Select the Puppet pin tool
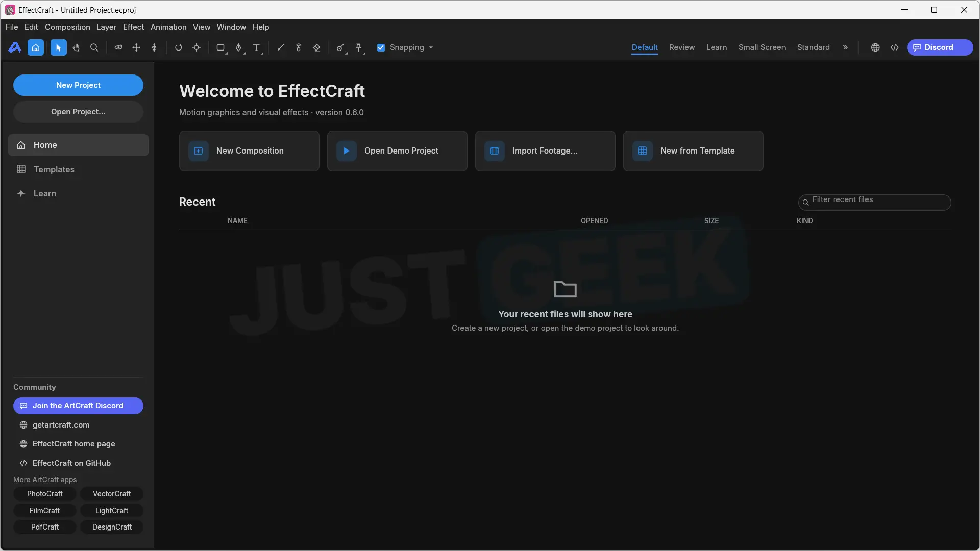980x551 pixels. click(x=359, y=47)
